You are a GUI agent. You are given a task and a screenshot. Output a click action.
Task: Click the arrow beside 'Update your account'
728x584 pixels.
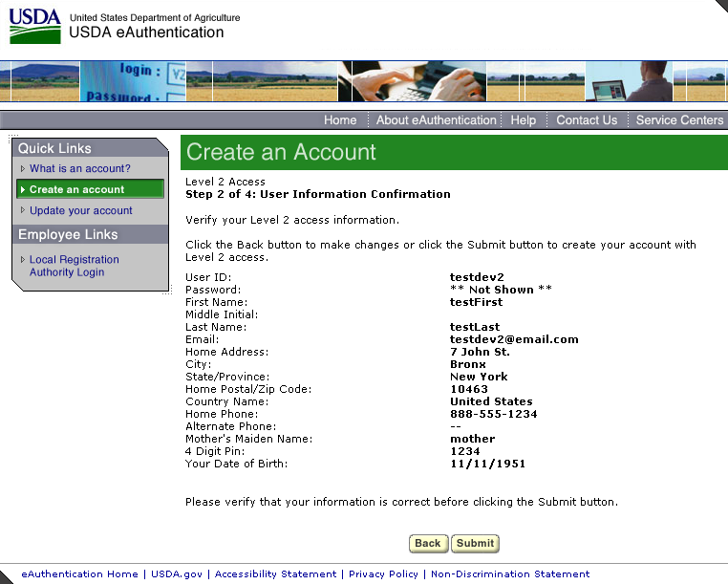click(x=22, y=210)
